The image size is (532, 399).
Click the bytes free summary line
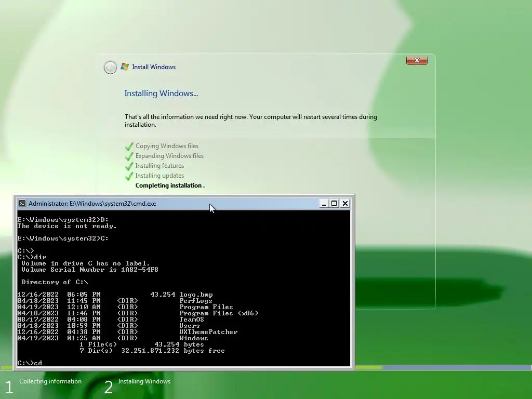point(152,351)
